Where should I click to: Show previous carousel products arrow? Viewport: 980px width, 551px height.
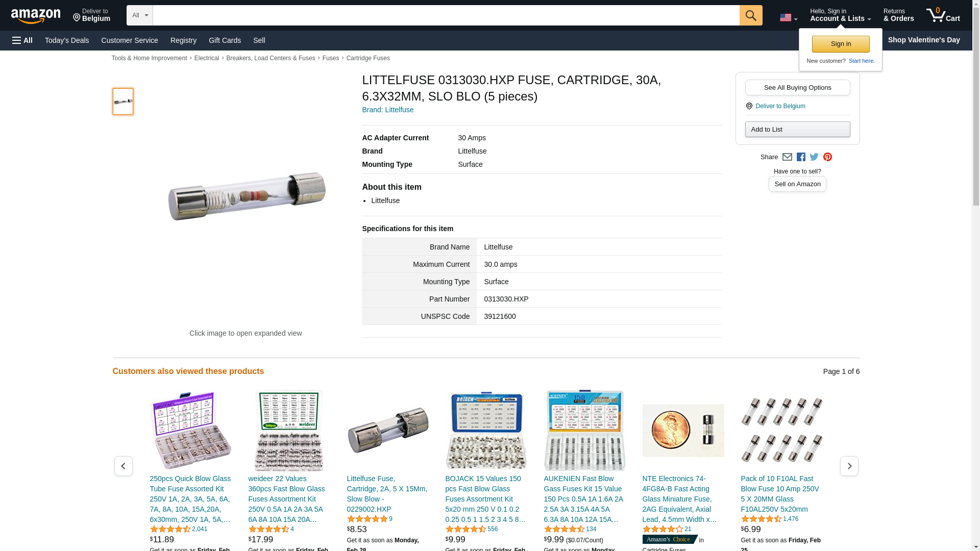pos(123,466)
